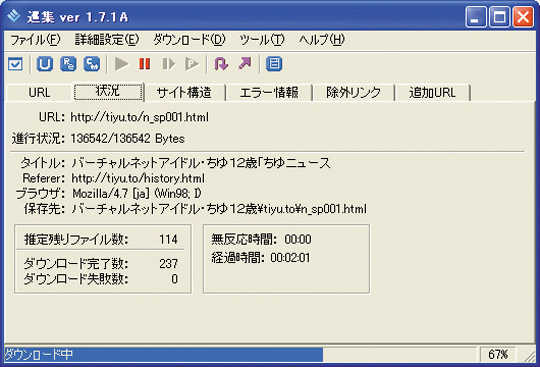The width and height of the screenshot is (540, 367).
Task: Click the blue list document icon
Action: [274, 64]
